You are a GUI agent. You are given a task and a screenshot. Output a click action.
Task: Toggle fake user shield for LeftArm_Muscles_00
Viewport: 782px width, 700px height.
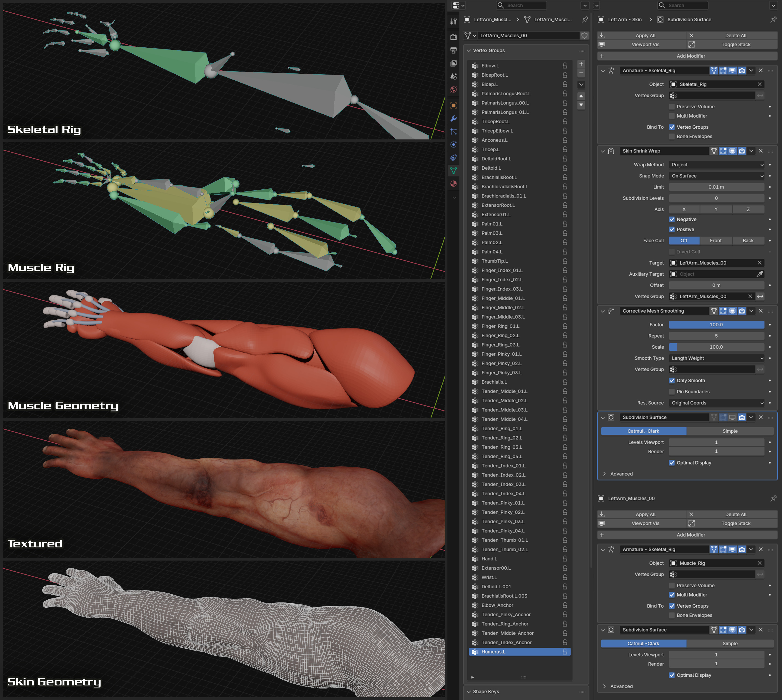[584, 35]
